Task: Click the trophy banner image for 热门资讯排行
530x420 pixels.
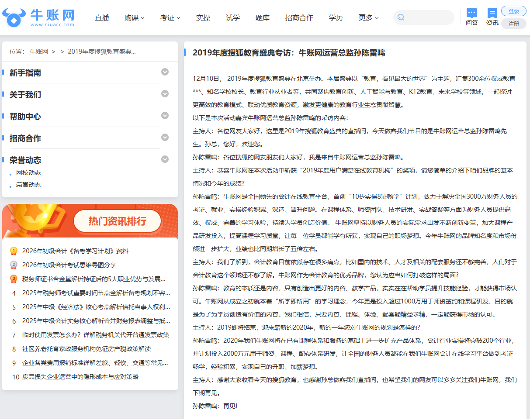Action: [90, 221]
